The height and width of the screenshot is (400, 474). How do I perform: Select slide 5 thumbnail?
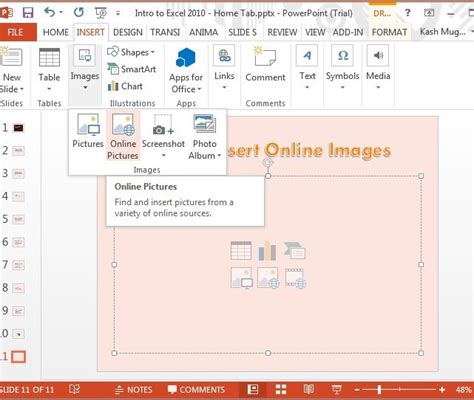[x=18, y=219]
